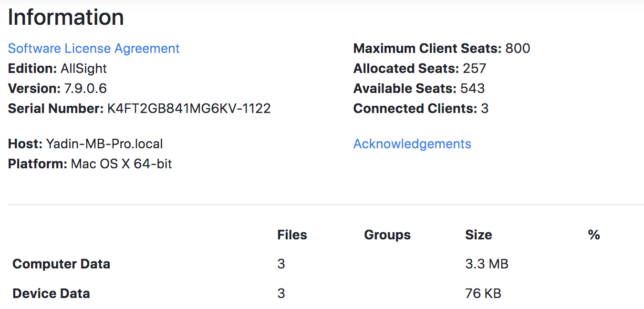Open the Acknowledgements link
This screenshot has height=309, width=644.
click(x=412, y=144)
